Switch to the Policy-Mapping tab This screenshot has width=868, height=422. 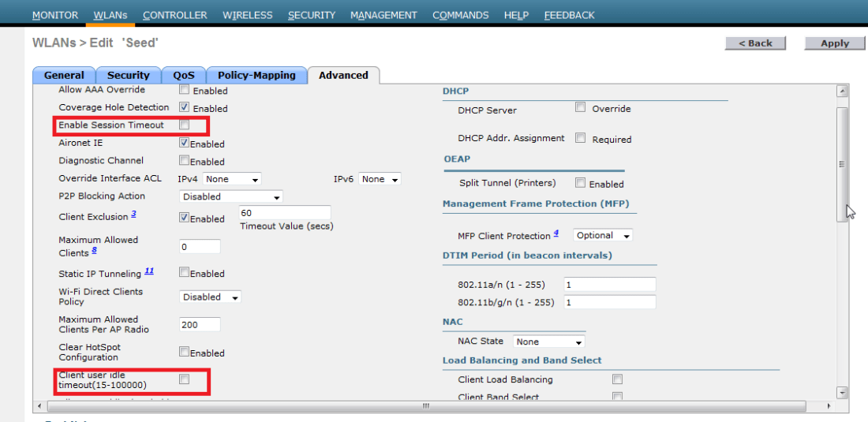tap(256, 75)
